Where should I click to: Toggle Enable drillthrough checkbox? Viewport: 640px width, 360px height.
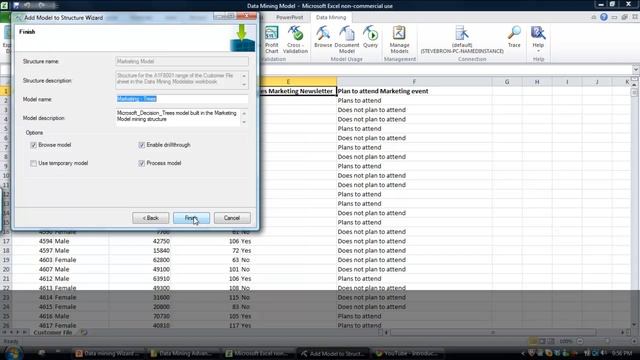(142, 145)
